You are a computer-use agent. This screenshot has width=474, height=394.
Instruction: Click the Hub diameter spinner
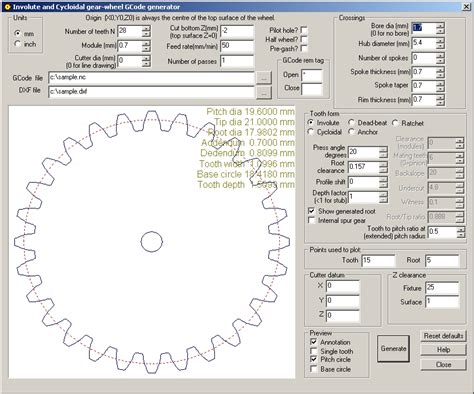[440, 43]
